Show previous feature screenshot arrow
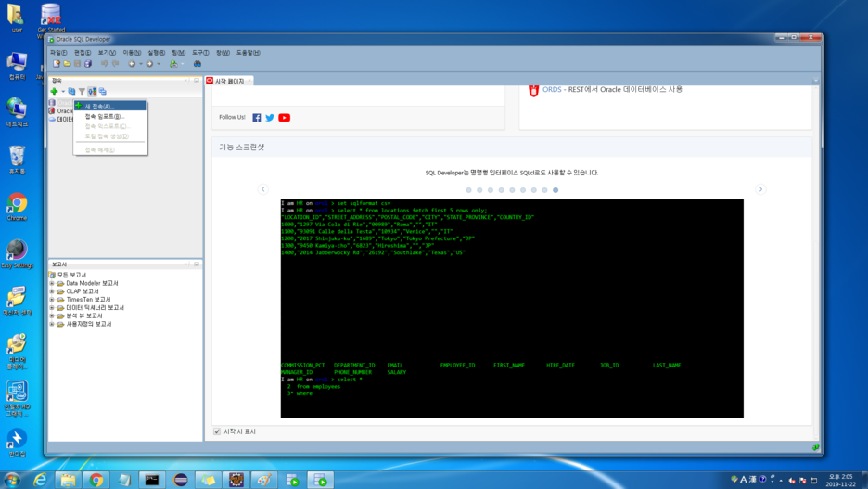868x489 pixels. click(x=263, y=189)
